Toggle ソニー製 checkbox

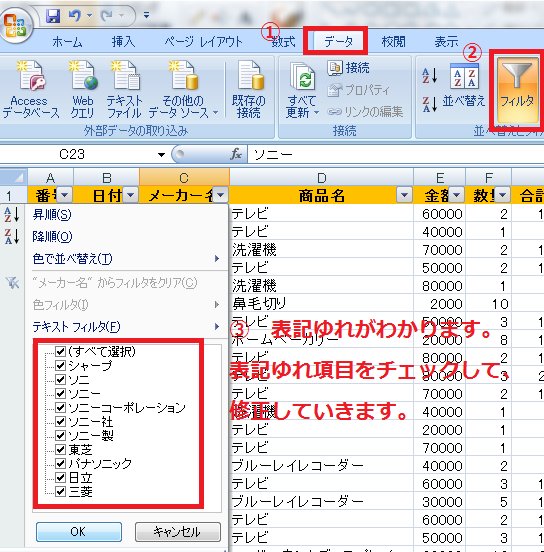(x=61, y=435)
